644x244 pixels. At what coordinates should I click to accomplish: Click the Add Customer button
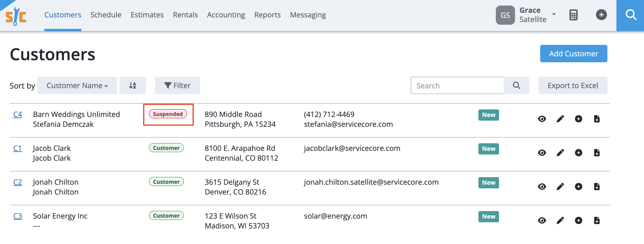574,54
